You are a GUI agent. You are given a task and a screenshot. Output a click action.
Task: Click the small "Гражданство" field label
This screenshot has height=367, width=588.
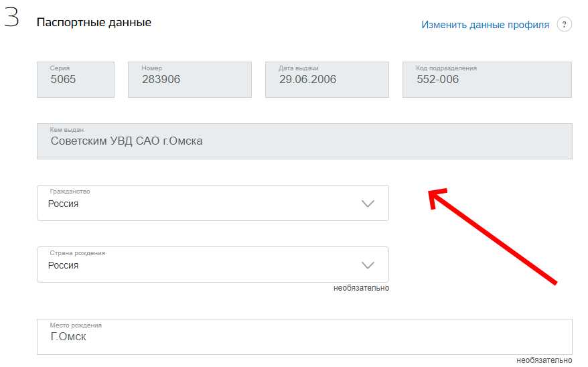(x=70, y=192)
